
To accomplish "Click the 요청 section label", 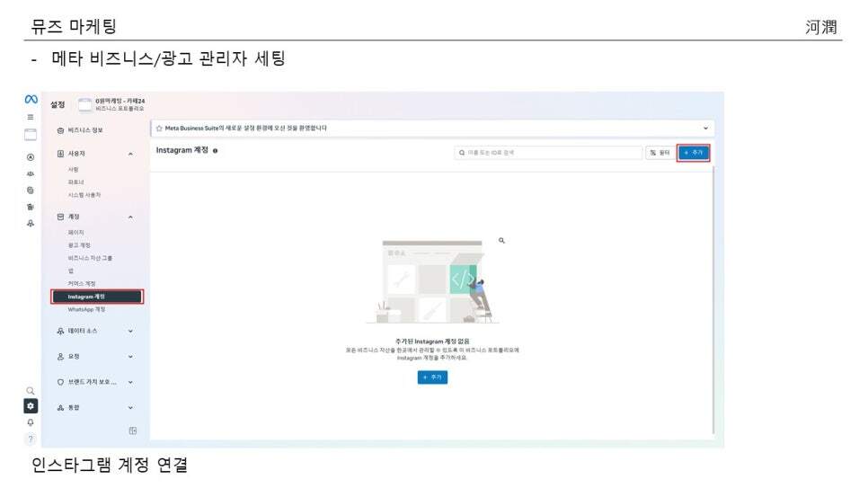I will pyautogui.click(x=74, y=356).
